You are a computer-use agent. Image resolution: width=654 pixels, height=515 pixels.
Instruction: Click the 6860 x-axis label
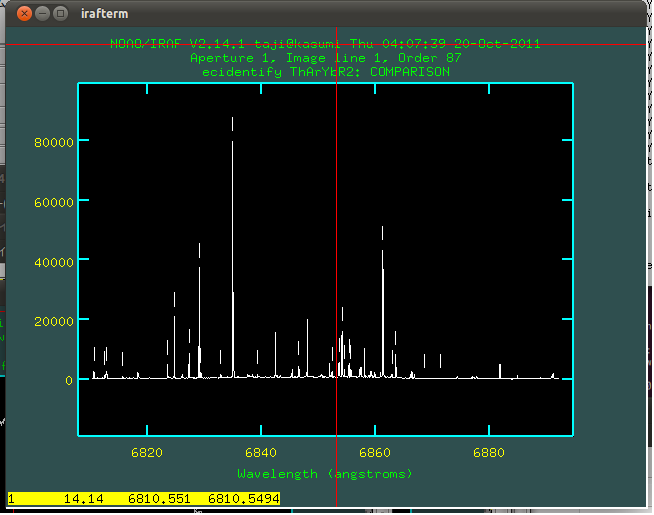coord(375,452)
